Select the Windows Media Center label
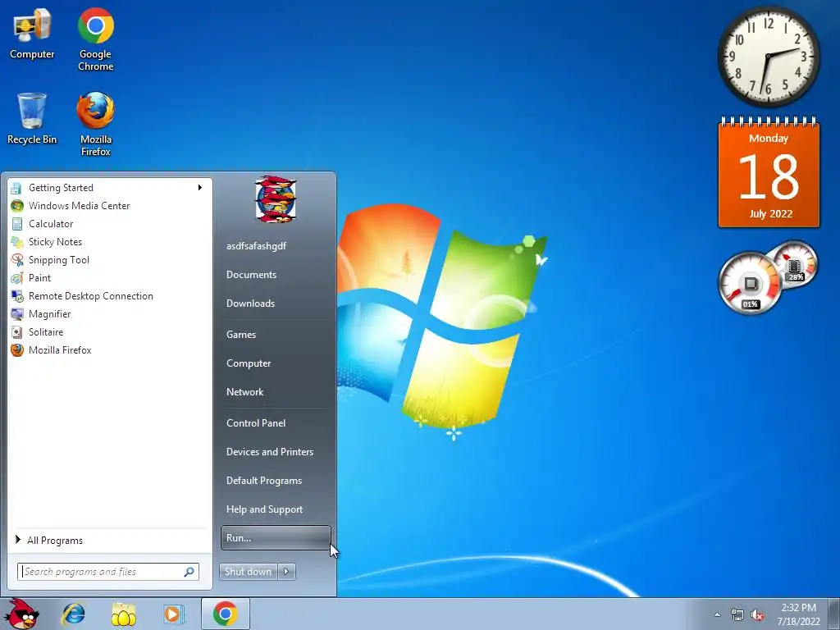The height and width of the screenshot is (630, 840). pyautogui.click(x=80, y=206)
